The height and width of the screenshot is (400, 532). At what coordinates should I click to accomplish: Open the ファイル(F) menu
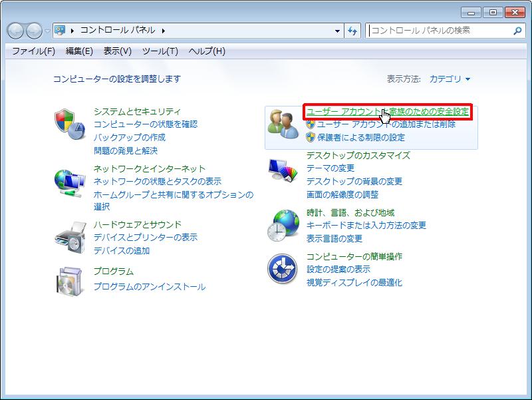(33, 51)
